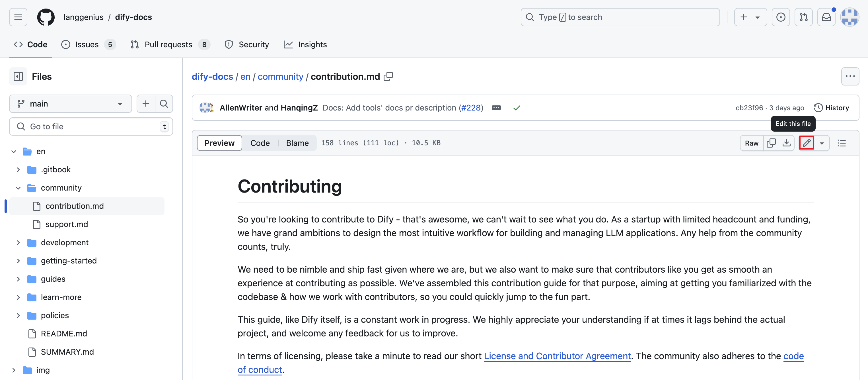
Task: Open the document outline list icon
Action: (842, 143)
